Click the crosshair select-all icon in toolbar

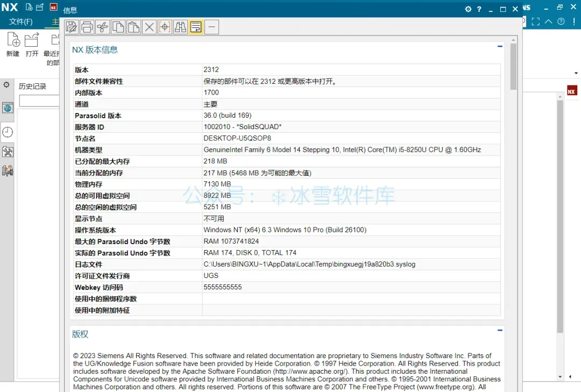165,27
